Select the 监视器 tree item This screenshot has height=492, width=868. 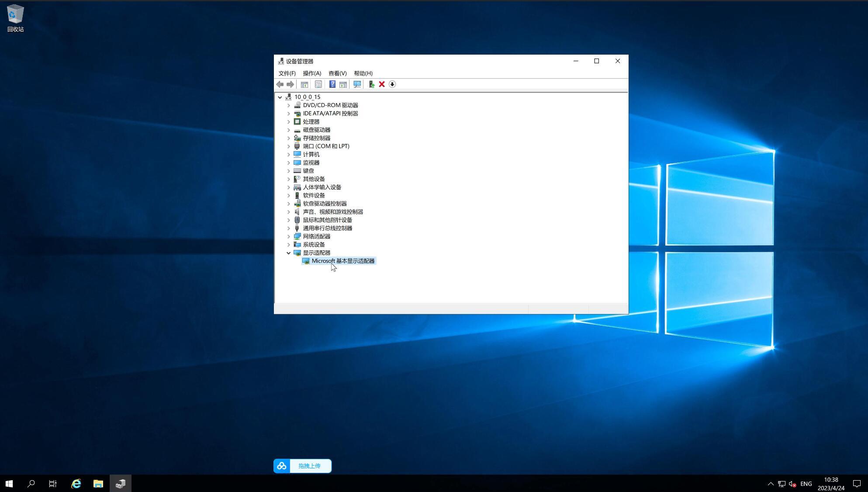point(311,163)
